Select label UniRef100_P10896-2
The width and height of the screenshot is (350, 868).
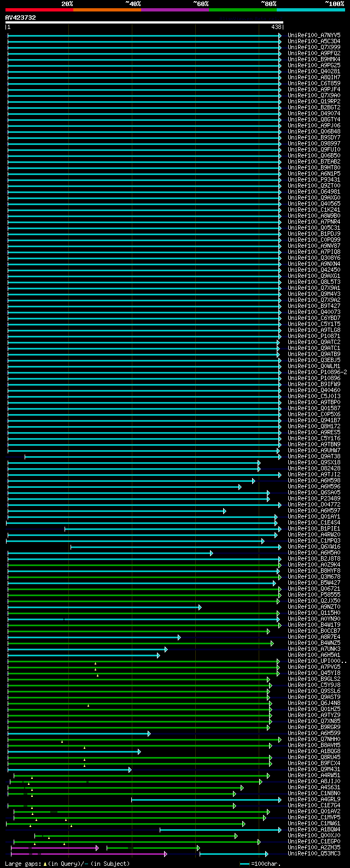click(x=317, y=372)
